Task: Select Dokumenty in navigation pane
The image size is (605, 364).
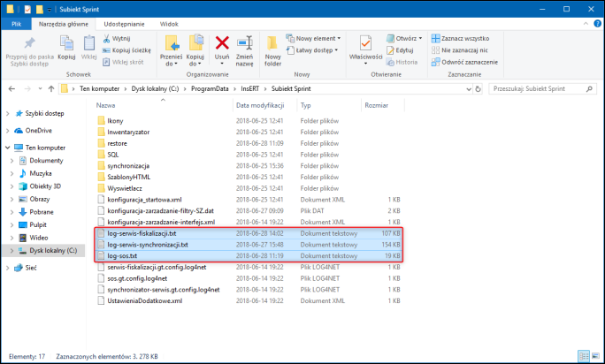Action: click(x=46, y=161)
